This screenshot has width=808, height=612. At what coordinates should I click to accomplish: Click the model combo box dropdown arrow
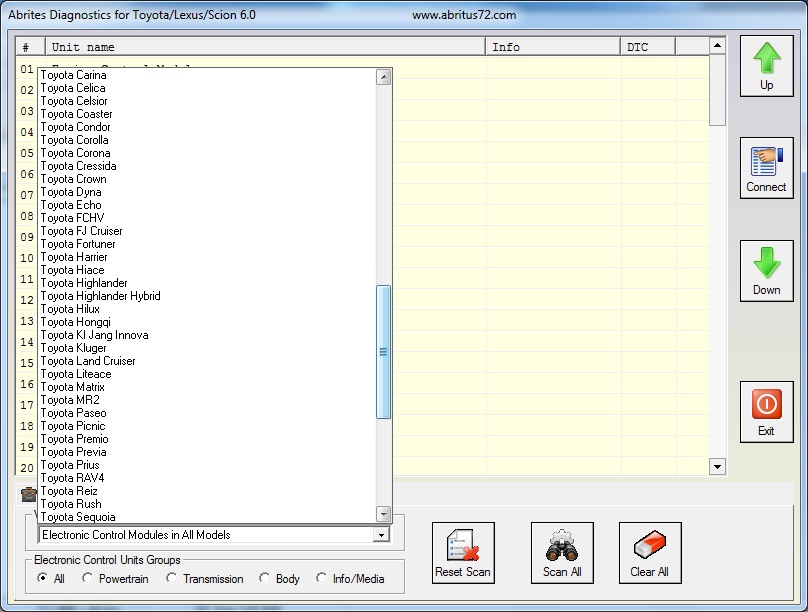pos(381,535)
